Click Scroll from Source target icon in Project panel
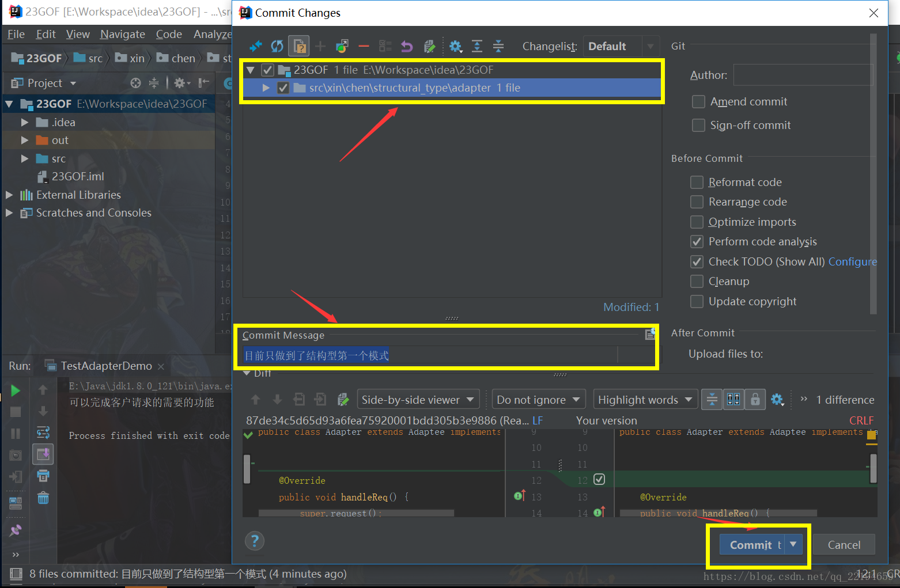 135,83
